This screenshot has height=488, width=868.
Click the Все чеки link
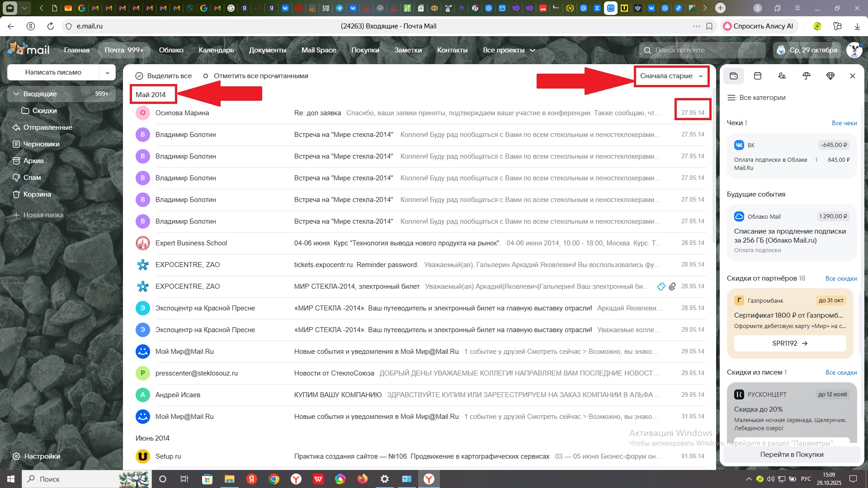[x=844, y=123]
